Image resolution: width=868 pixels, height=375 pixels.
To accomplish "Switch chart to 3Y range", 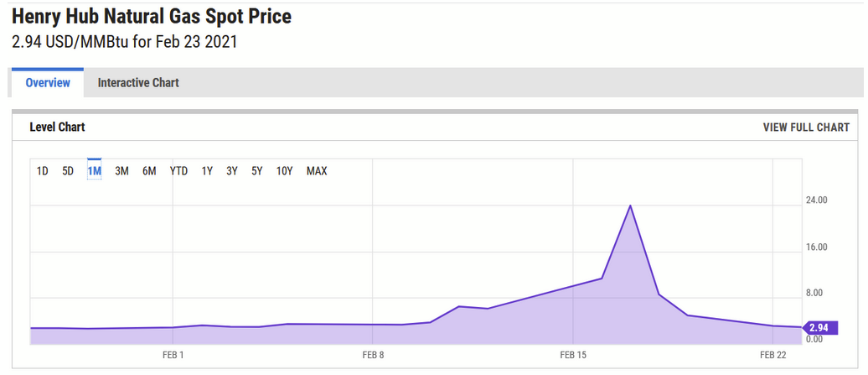I will (x=232, y=171).
